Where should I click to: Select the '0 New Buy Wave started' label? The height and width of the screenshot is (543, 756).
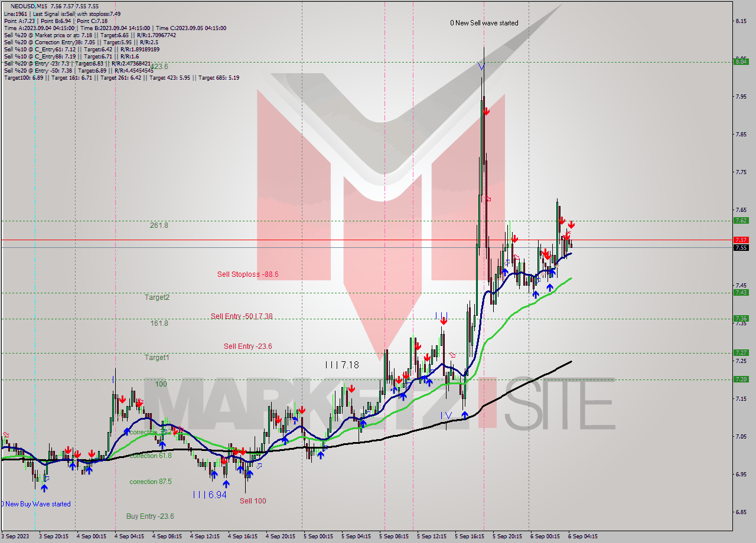(x=36, y=504)
